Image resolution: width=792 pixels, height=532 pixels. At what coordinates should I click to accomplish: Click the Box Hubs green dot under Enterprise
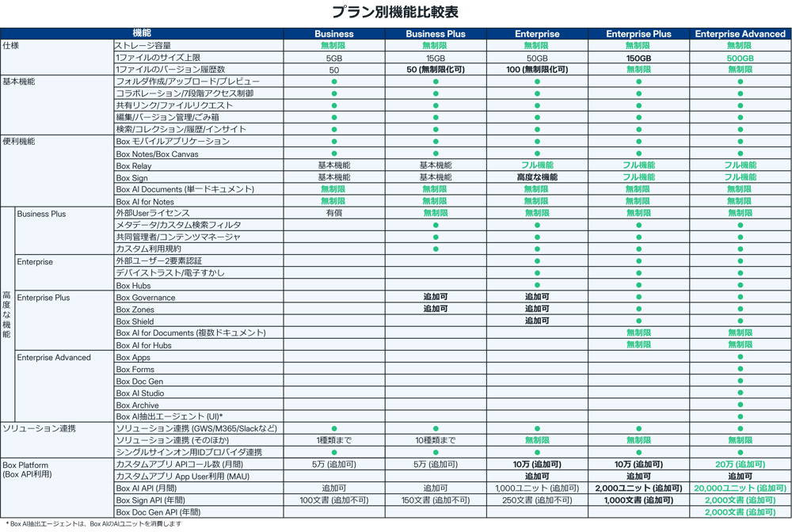pos(537,285)
